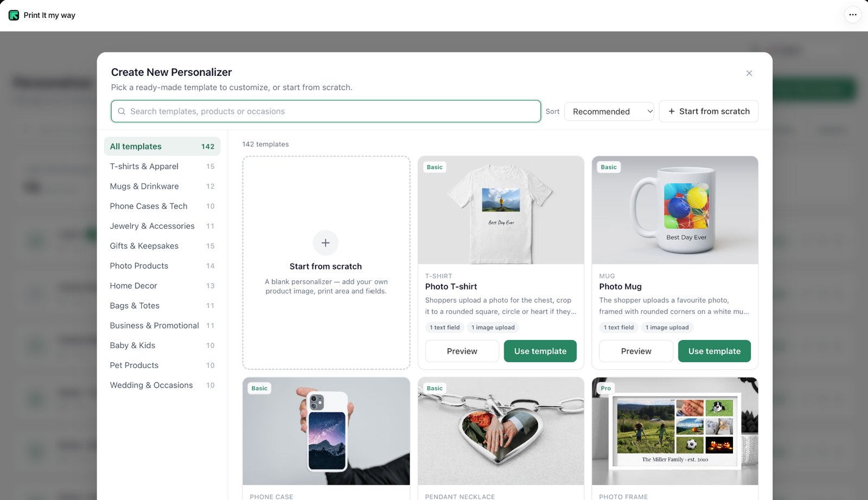Click the '1 text field' tag on Photo Mug
The image size is (868, 500).
[x=619, y=328]
